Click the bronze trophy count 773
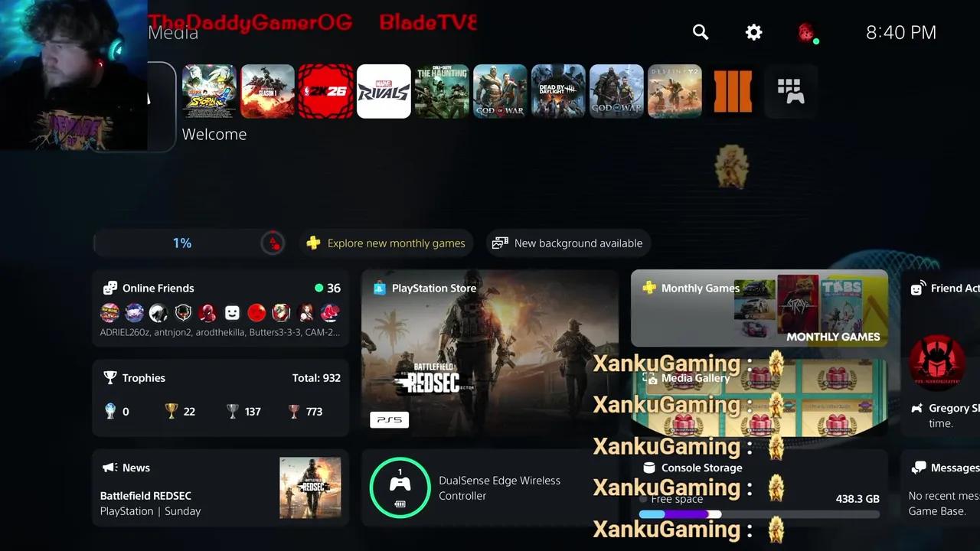This screenshot has height=551, width=980. [305, 412]
